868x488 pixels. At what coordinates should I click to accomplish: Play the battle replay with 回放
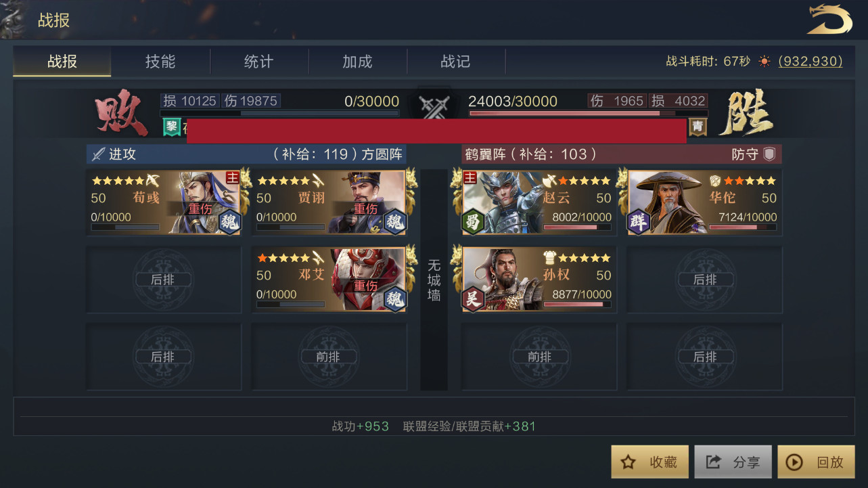tap(817, 462)
